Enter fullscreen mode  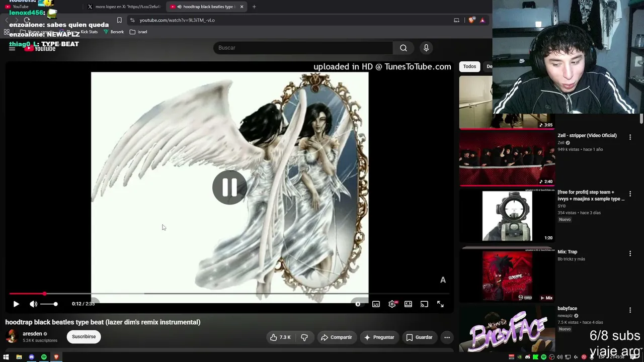click(x=440, y=304)
